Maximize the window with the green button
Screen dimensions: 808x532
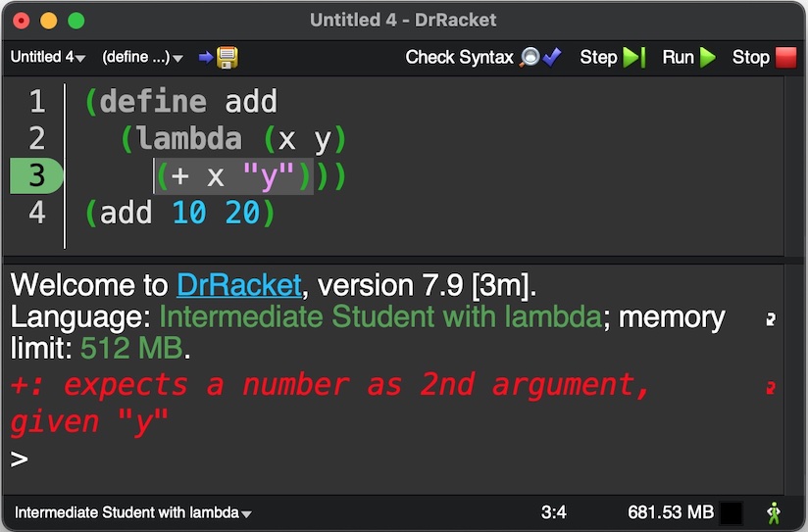click(x=76, y=21)
